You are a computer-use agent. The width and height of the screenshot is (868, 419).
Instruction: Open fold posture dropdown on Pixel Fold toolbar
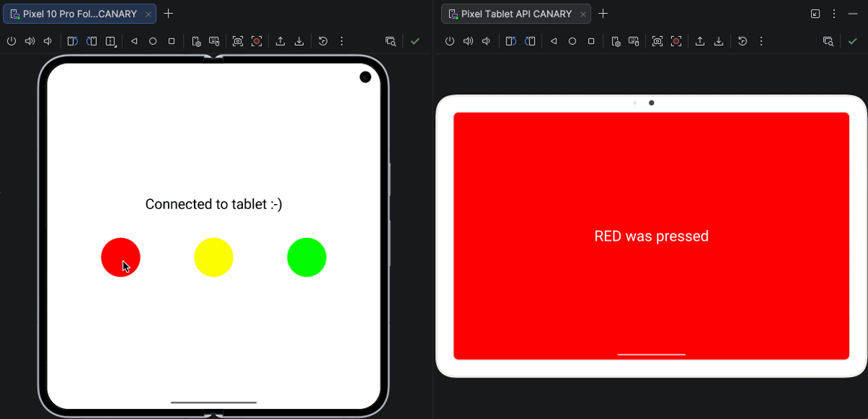click(x=111, y=41)
